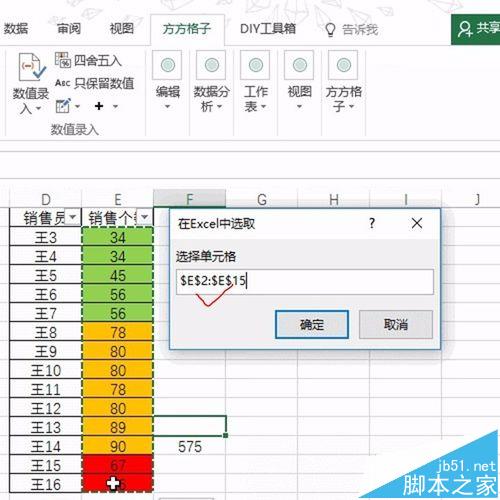The height and width of the screenshot is (500, 500).
Task: Select the orange cell containing 89
Action: coord(118,428)
